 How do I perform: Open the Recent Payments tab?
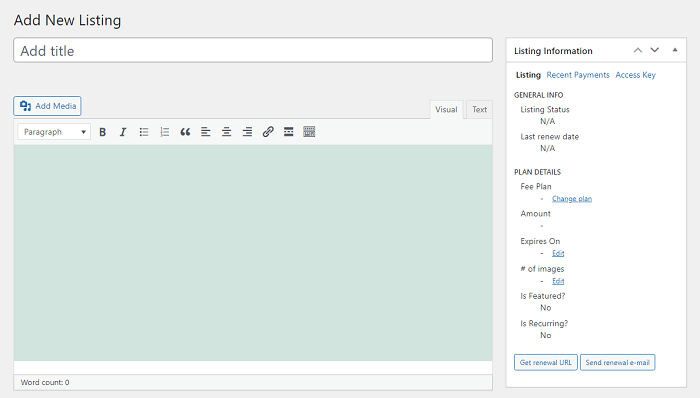click(x=578, y=75)
